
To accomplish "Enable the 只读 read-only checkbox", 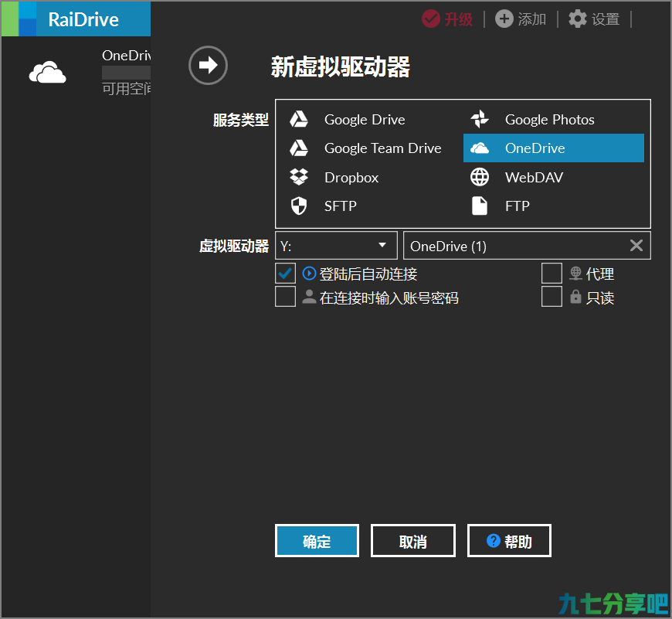I will [x=552, y=297].
